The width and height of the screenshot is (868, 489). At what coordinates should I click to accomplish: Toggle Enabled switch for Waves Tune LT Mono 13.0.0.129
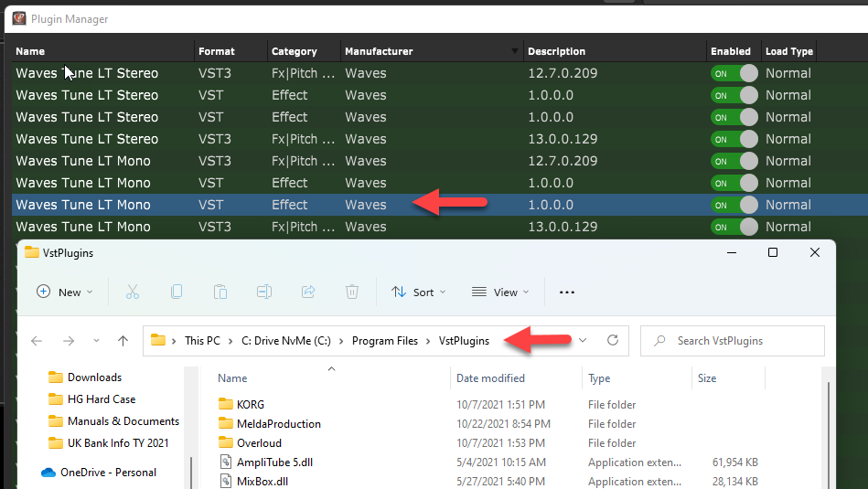point(735,227)
